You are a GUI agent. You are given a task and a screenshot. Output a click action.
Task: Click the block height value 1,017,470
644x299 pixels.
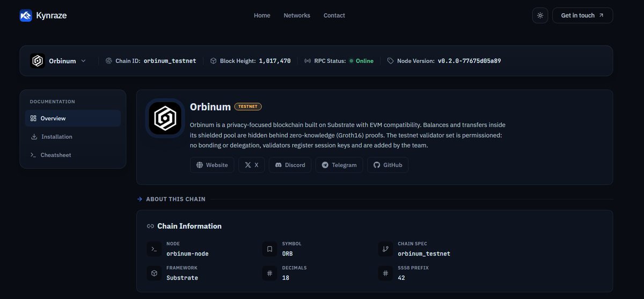click(275, 61)
